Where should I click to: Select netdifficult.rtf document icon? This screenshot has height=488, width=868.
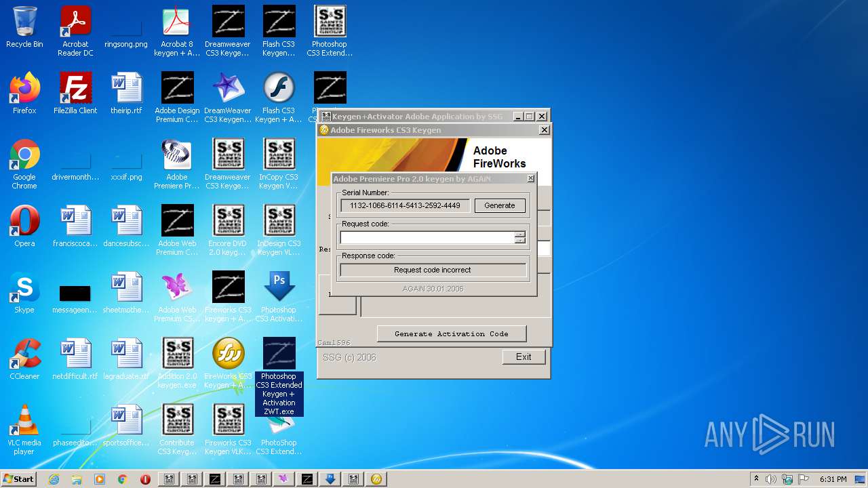tap(75, 359)
